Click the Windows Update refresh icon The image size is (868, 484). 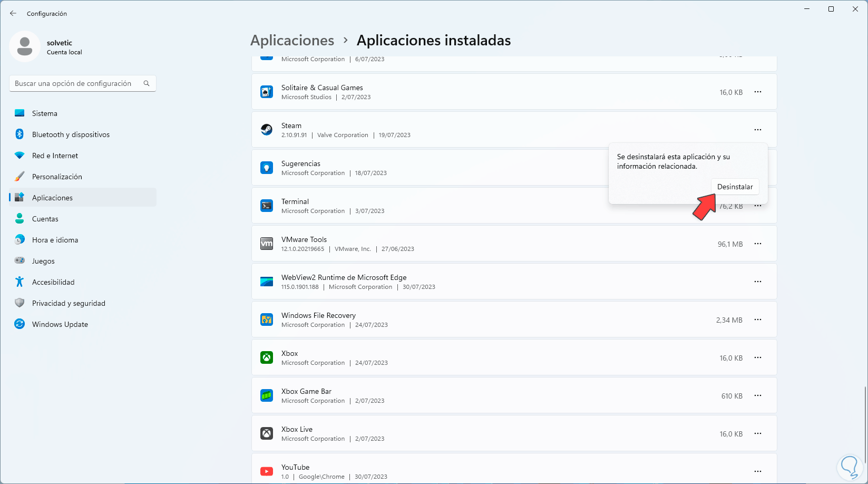click(x=19, y=324)
